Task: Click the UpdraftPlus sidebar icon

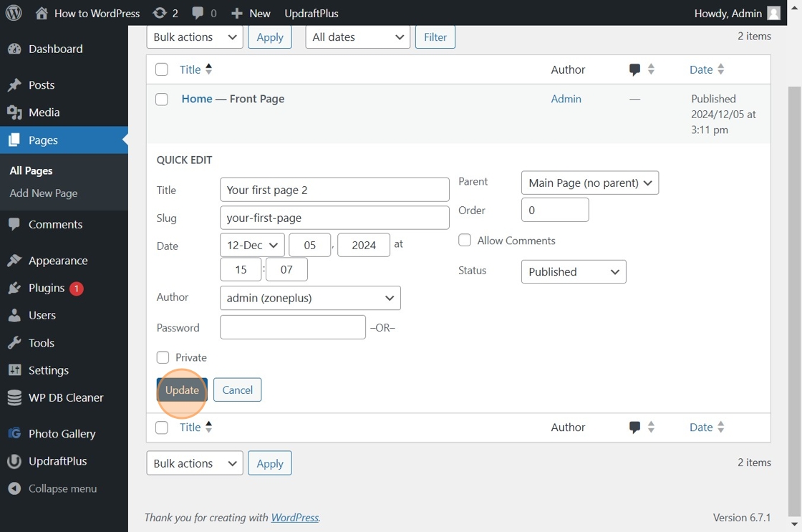Action: click(14, 461)
